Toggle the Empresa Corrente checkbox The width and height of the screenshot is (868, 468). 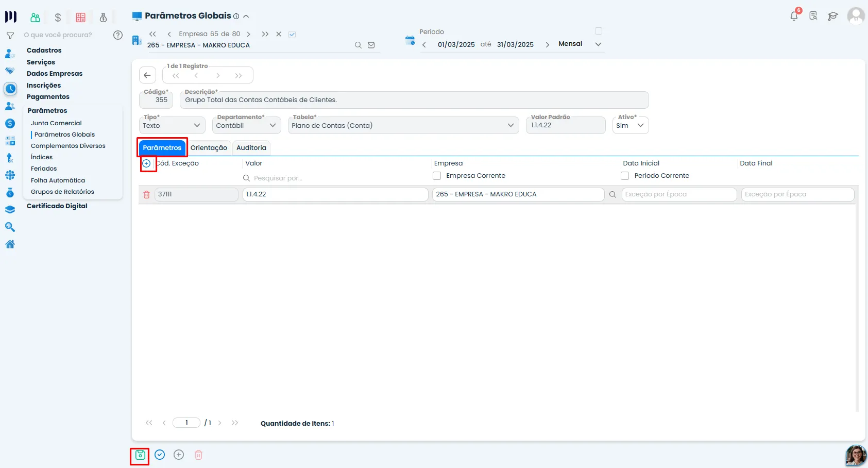pos(437,176)
